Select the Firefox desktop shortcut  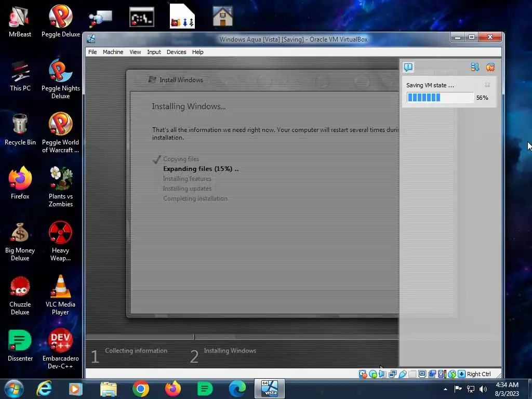click(20, 183)
